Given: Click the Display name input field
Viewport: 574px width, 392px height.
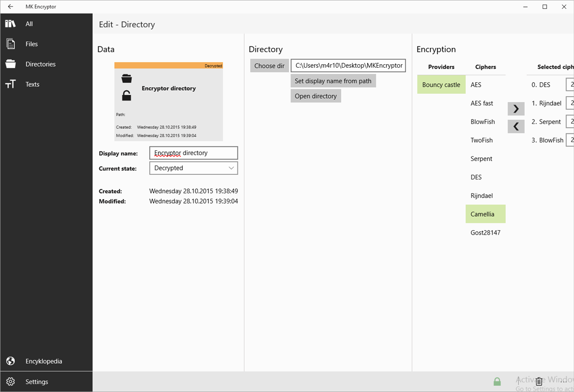Looking at the screenshot, I should click(x=193, y=152).
